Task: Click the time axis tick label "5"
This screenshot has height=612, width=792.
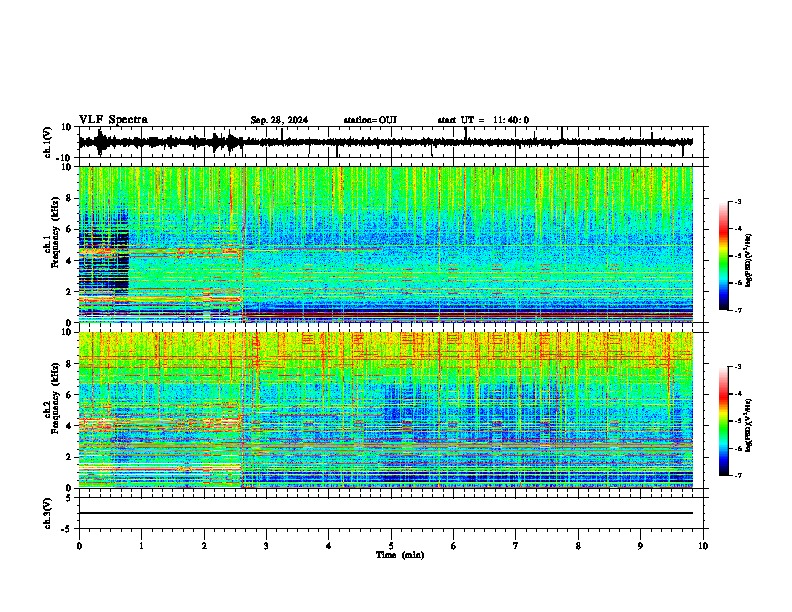Action: click(x=391, y=546)
